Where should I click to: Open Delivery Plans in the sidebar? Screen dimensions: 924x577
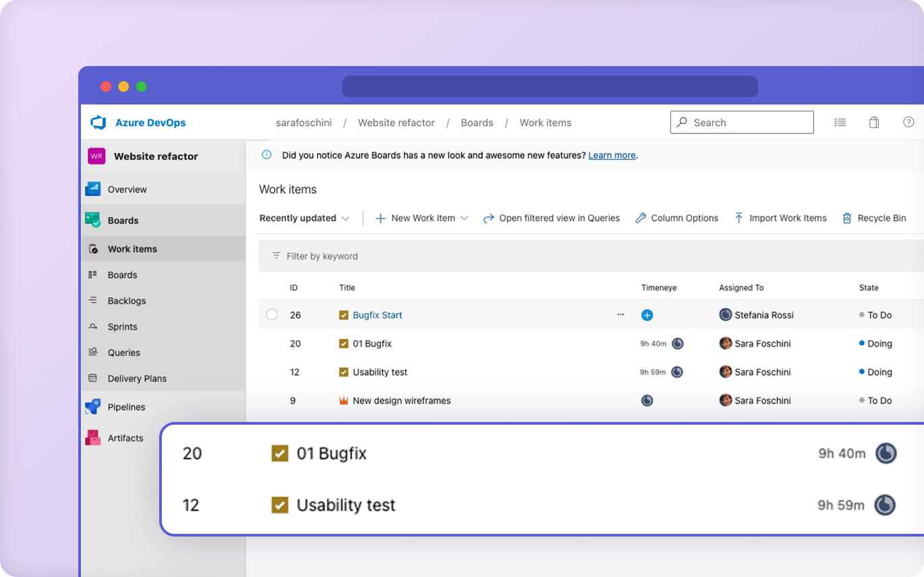point(137,379)
